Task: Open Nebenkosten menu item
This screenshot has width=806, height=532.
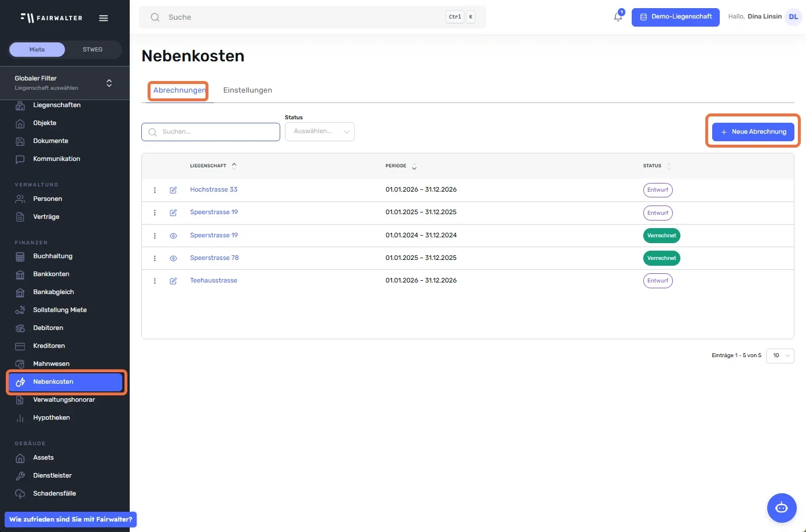Action: click(x=66, y=382)
